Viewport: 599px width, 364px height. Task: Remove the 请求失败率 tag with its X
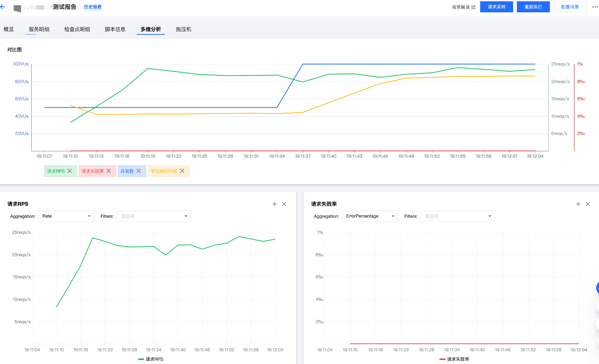coord(109,171)
